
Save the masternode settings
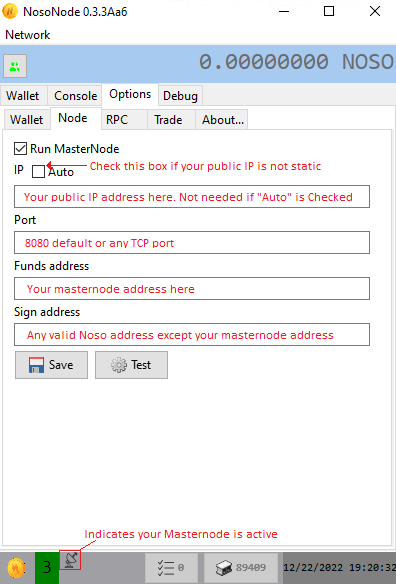tap(51, 365)
